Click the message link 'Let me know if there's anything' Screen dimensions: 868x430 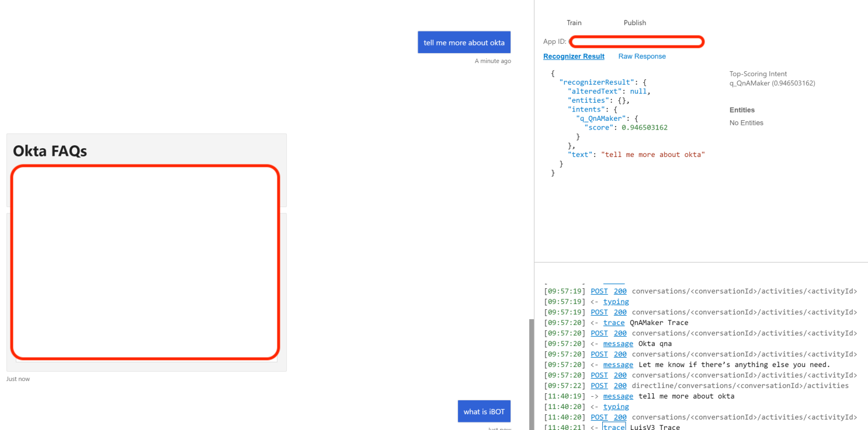coord(618,364)
